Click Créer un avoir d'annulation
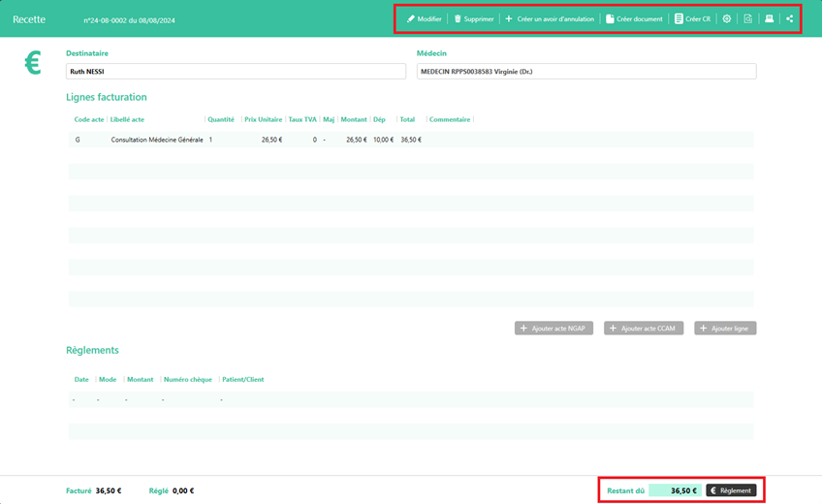 click(550, 19)
